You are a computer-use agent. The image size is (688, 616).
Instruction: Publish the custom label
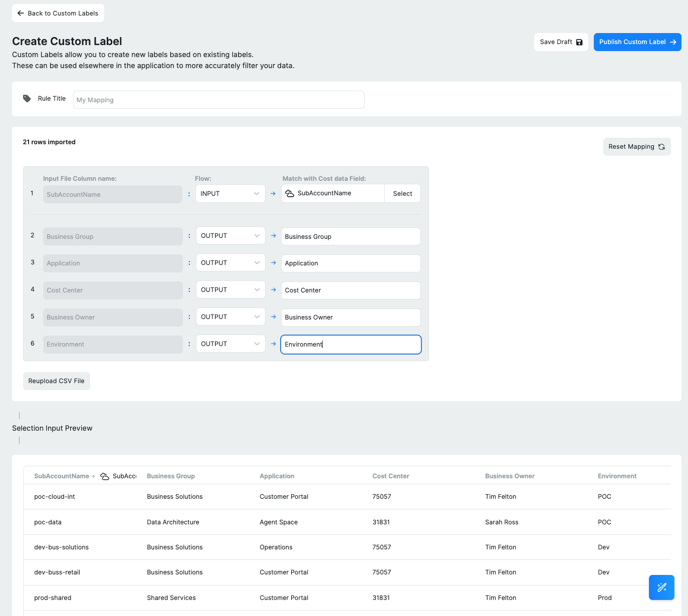(x=637, y=42)
